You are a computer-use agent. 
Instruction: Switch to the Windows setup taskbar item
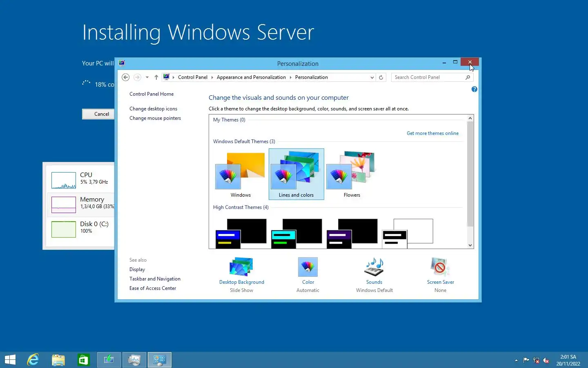[109, 360]
